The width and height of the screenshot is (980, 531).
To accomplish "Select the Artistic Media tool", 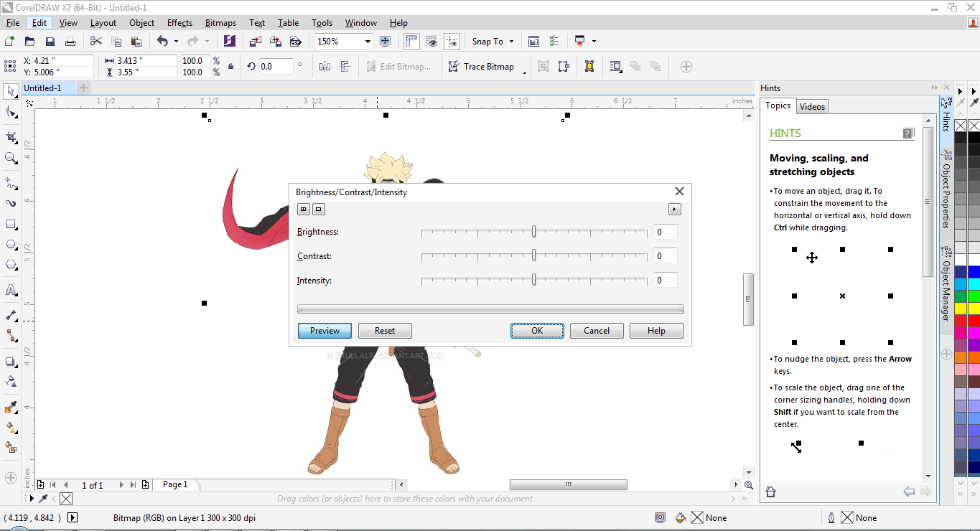I will [11, 203].
